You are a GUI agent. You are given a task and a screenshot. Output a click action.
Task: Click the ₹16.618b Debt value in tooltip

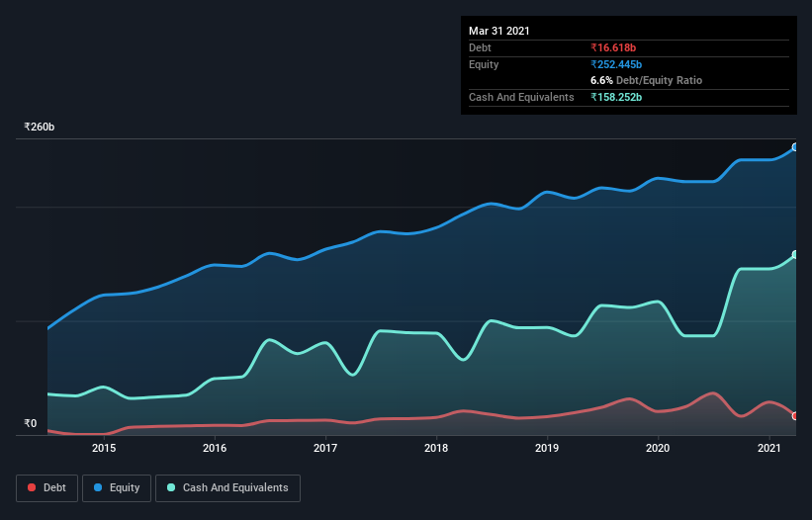click(613, 47)
